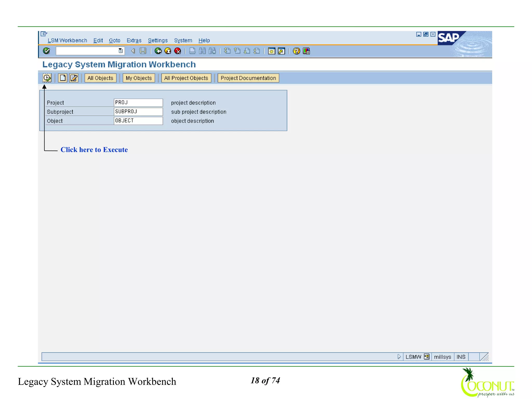This screenshot has width=532, height=399.
Task: Click the collapse command field arrow
Action: coord(133,51)
